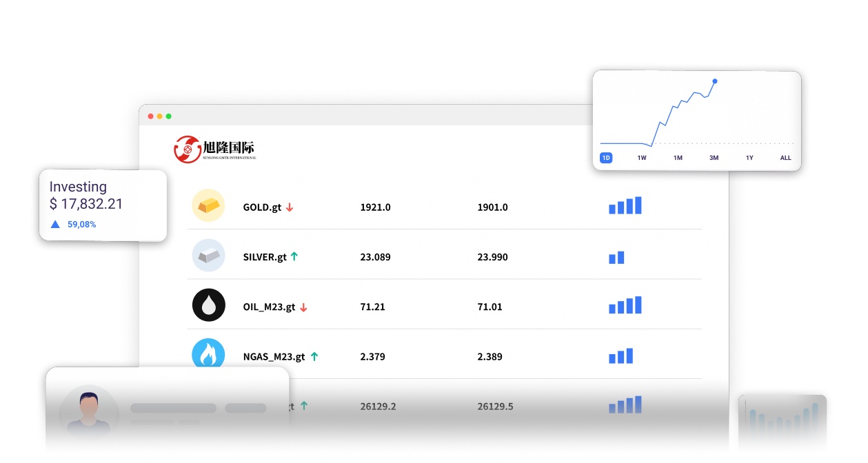Select the 3M time range
868x463 pixels.
[x=714, y=158]
